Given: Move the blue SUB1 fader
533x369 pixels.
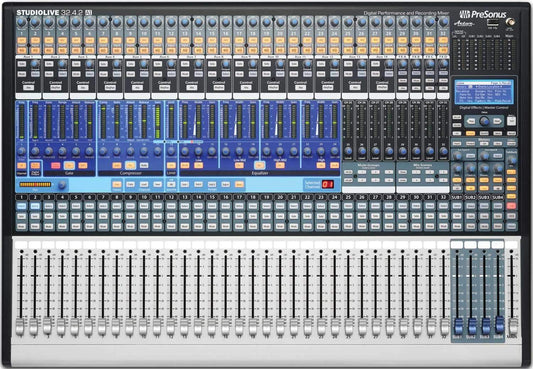Looking at the screenshot, I should tap(458, 326).
